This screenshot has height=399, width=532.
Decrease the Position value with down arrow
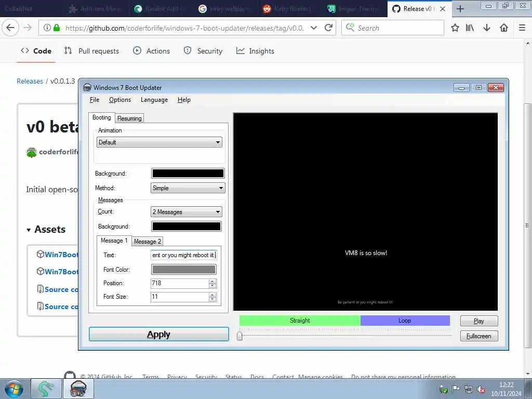click(x=212, y=286)
